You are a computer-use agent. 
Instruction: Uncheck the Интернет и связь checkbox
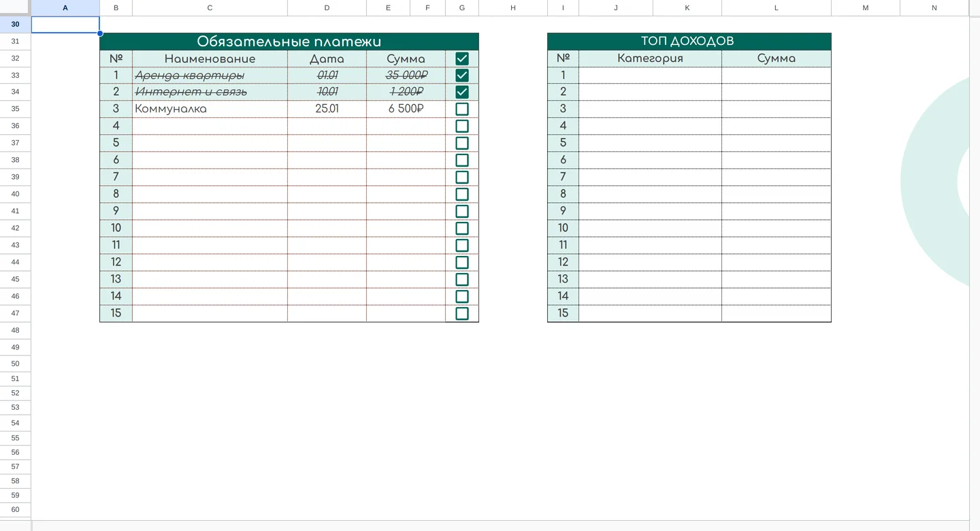pyautogui.click(x=462, y=92)
